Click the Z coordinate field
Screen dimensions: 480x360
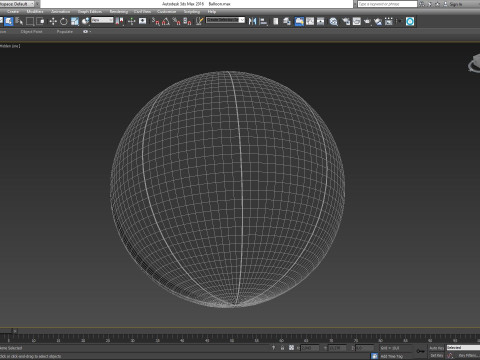(365, 348)
